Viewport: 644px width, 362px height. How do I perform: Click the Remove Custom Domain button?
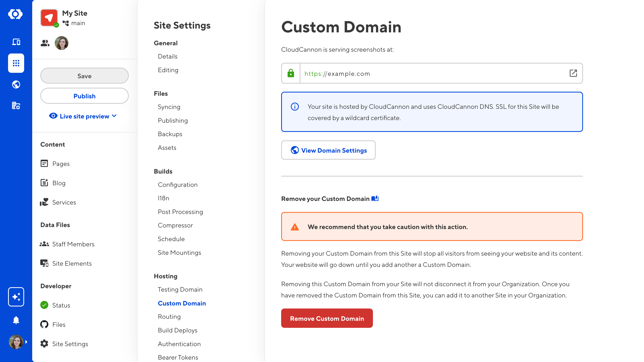pyautogui.click(x=327, y=318)
